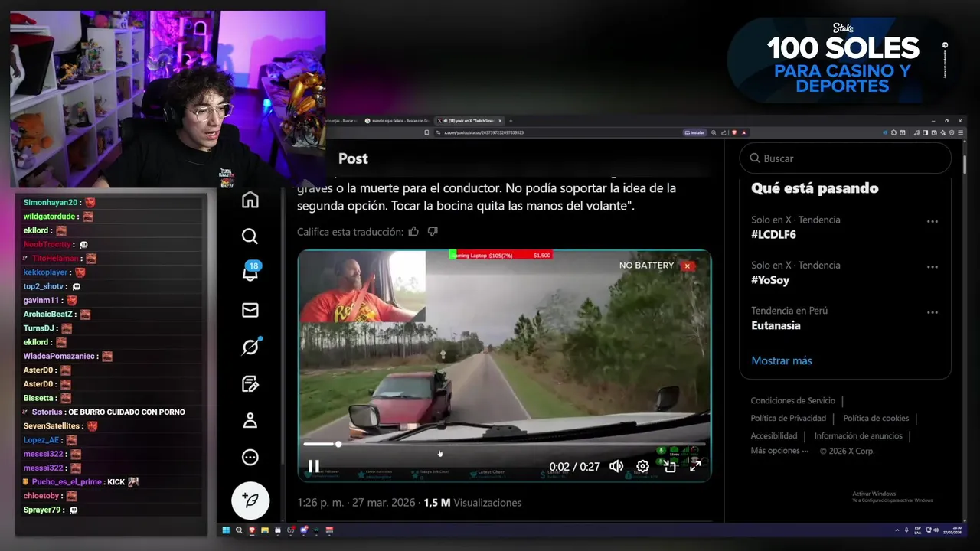Click the Stake 100 Soles banner
The width and height of the screenshot is (980, 551).
pos(842,60)
